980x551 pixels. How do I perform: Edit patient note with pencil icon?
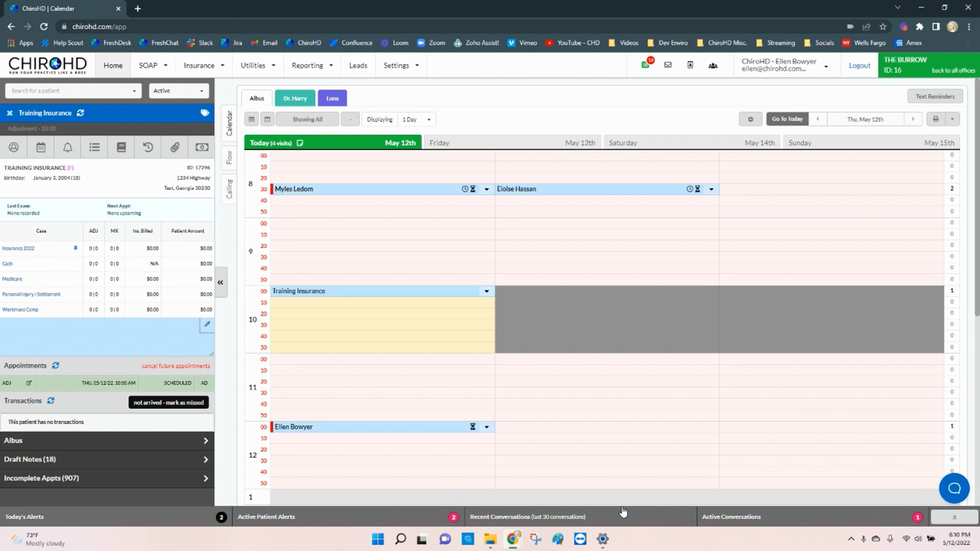[207, 324]
